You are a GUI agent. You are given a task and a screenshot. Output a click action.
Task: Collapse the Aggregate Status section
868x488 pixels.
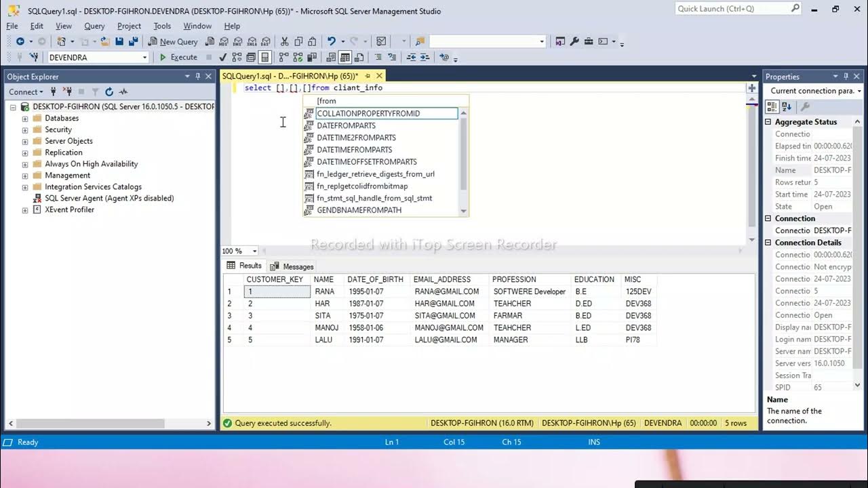coord(768,122)
